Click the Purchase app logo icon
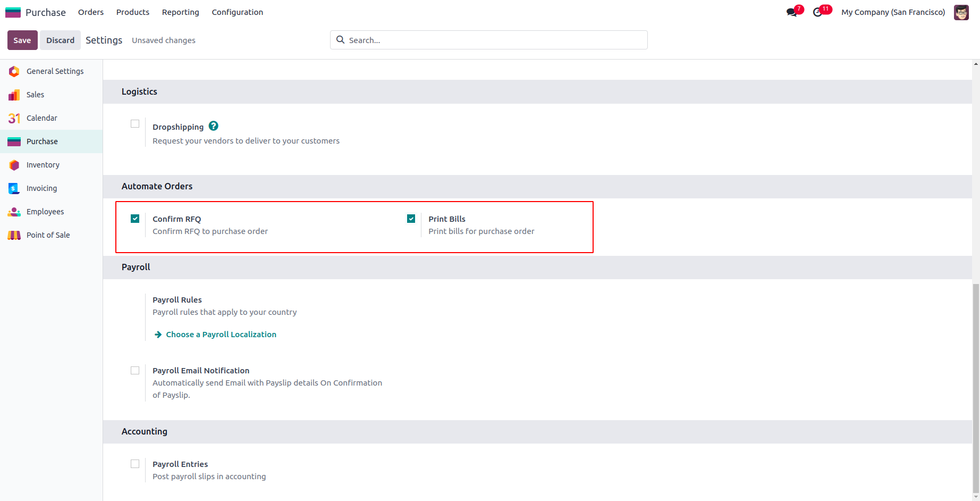 [x=13, y=12]
